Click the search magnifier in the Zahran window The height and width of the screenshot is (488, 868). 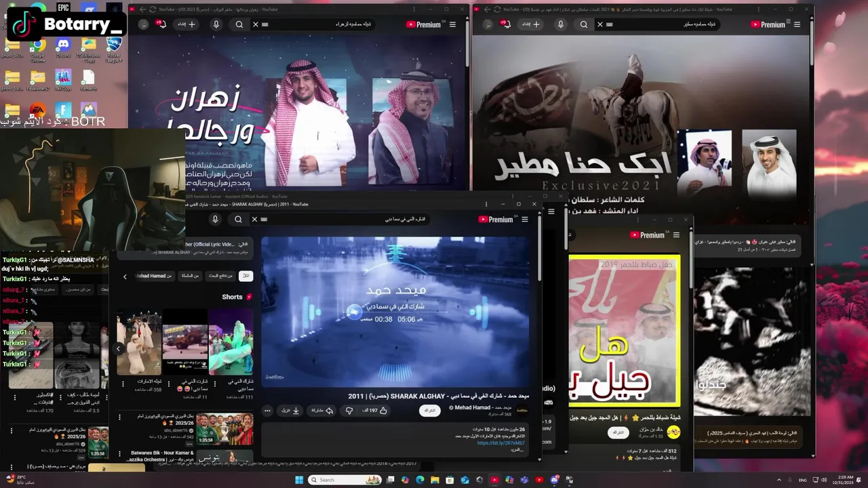tap(239, 24)
